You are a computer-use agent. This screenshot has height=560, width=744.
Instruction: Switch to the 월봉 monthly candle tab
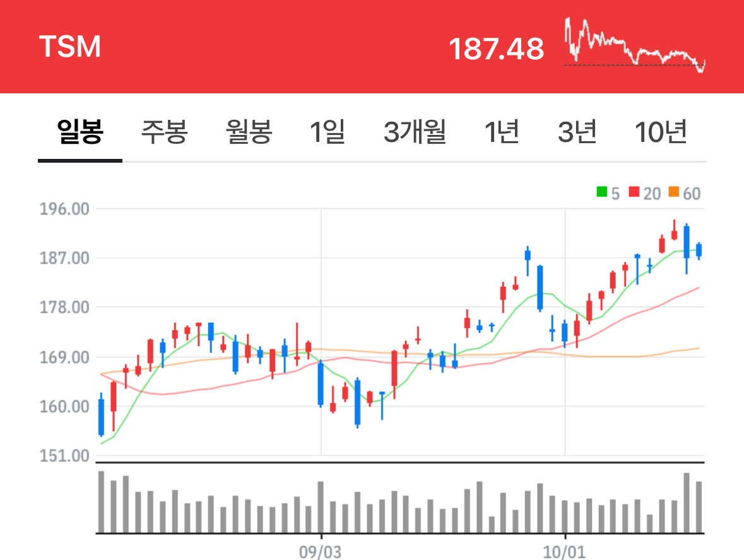(x=249, y=132)
